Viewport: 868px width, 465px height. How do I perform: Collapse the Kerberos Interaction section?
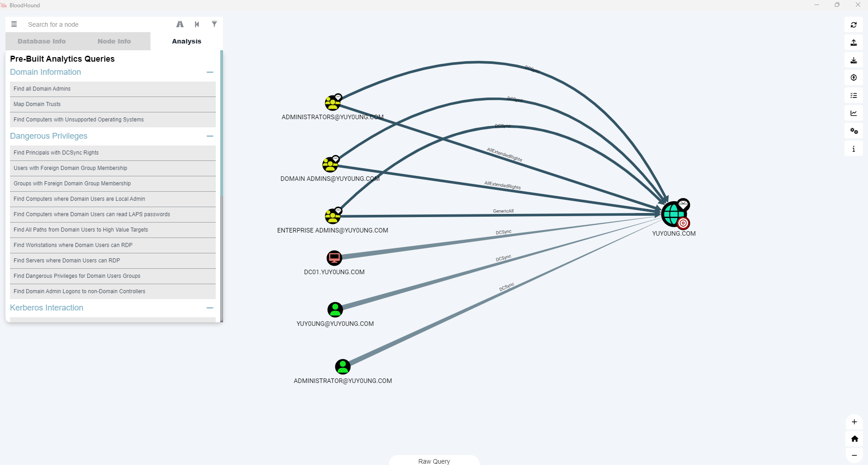click(209, 308)
